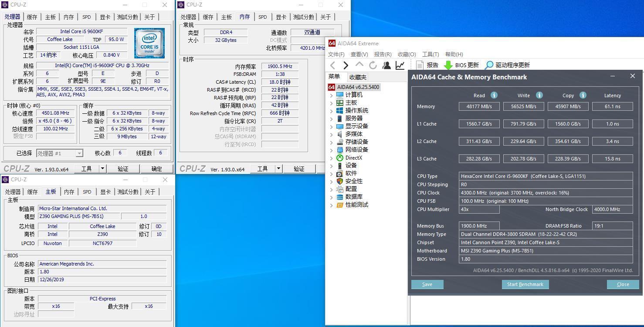Click the AIDA64 up-level arrow icon
This screenshot has height=327, width=644.
359,65
